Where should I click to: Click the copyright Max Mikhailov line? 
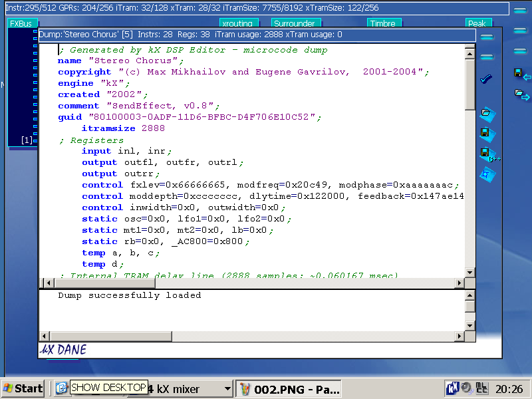point(243,72)
